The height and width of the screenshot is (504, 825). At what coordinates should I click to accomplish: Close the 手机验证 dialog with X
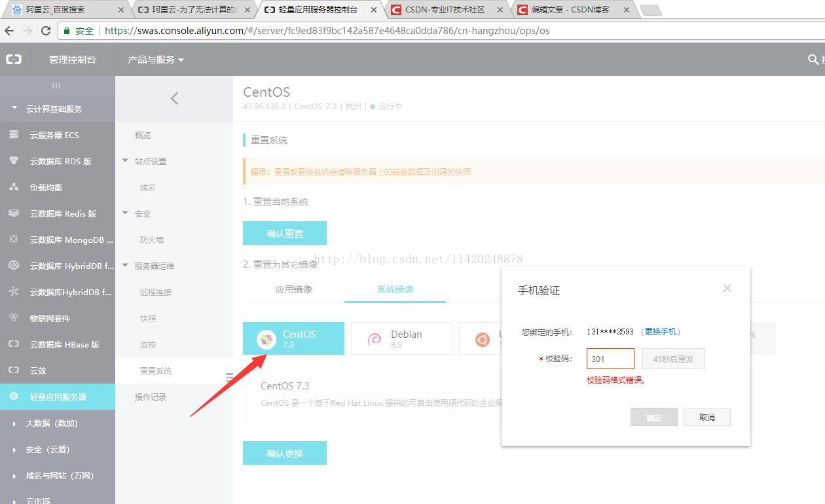pyautogui.click(x=727, y=288)
